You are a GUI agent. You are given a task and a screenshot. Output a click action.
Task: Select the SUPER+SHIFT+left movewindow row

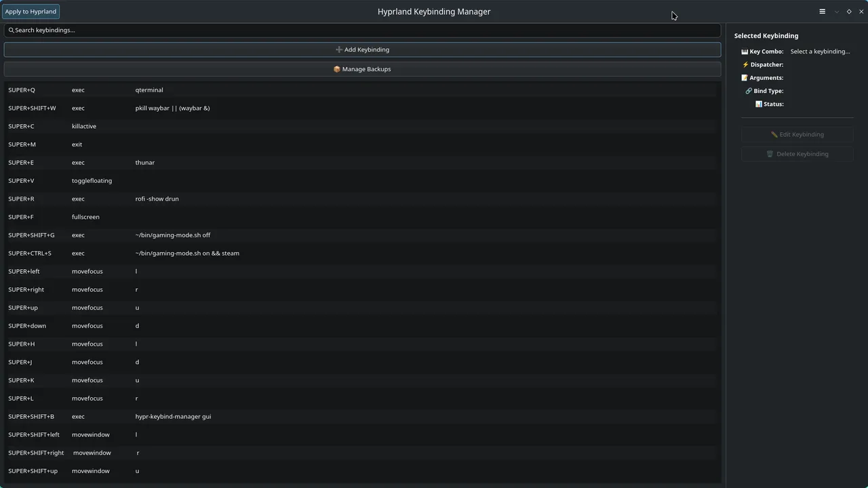coord(361,434)
